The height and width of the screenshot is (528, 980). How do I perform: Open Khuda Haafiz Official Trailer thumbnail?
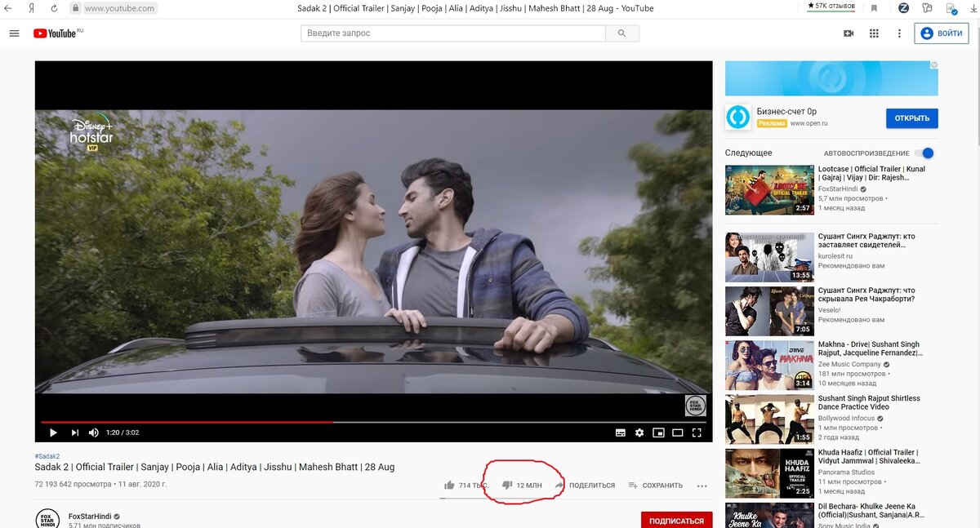769,473
